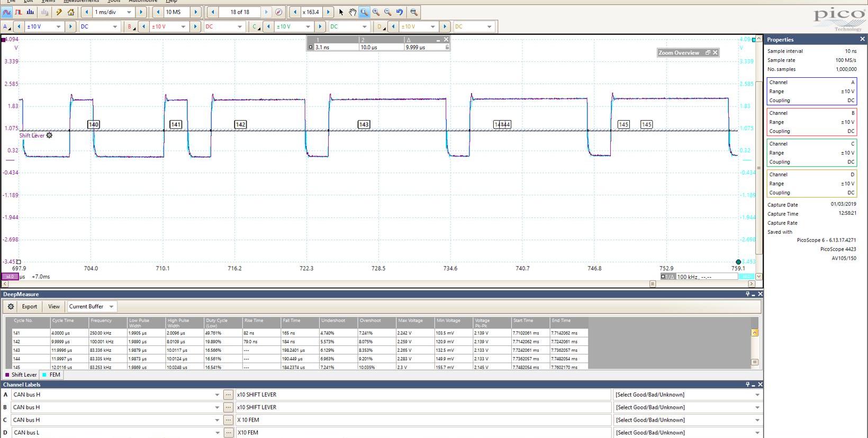Open ellipsis button for channel D label
The width and height of the screenshot is (868, 438).
click(x=228, y=433)
